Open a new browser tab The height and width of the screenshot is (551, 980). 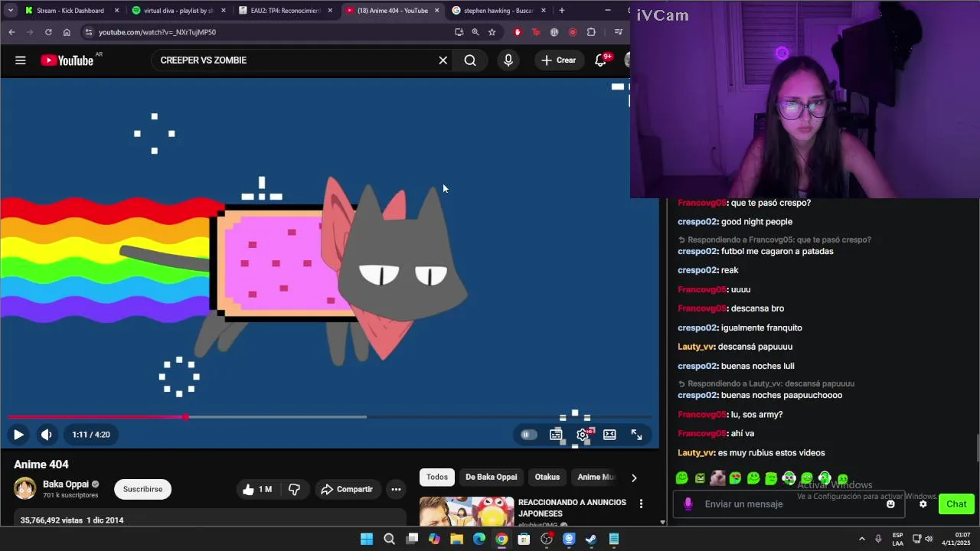coord(562,11)
